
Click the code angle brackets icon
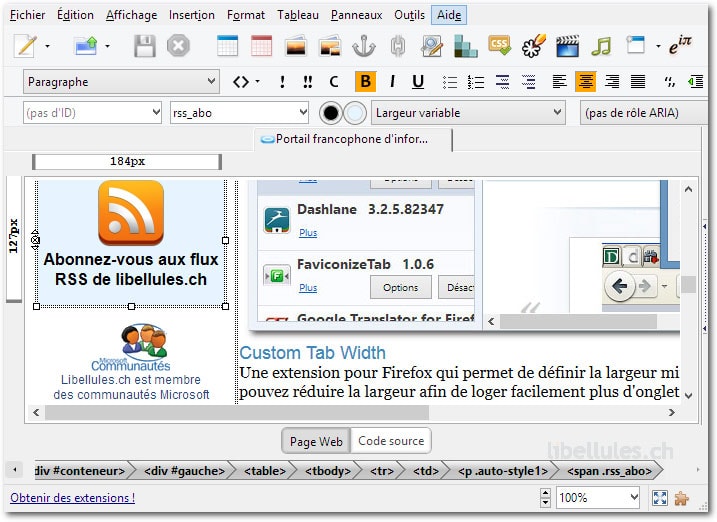click(x=241, y=82)
